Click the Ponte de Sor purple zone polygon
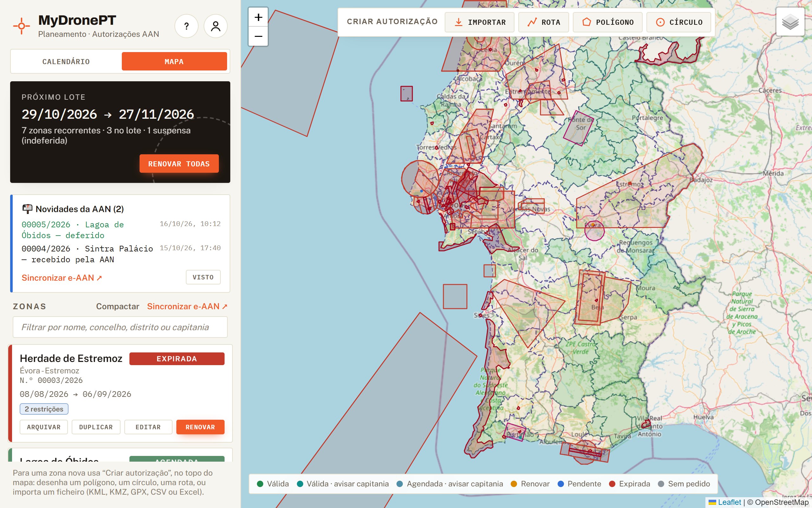The height and width of the screenshot is (508, 812). pyautogui.click(x=578, y=128)
